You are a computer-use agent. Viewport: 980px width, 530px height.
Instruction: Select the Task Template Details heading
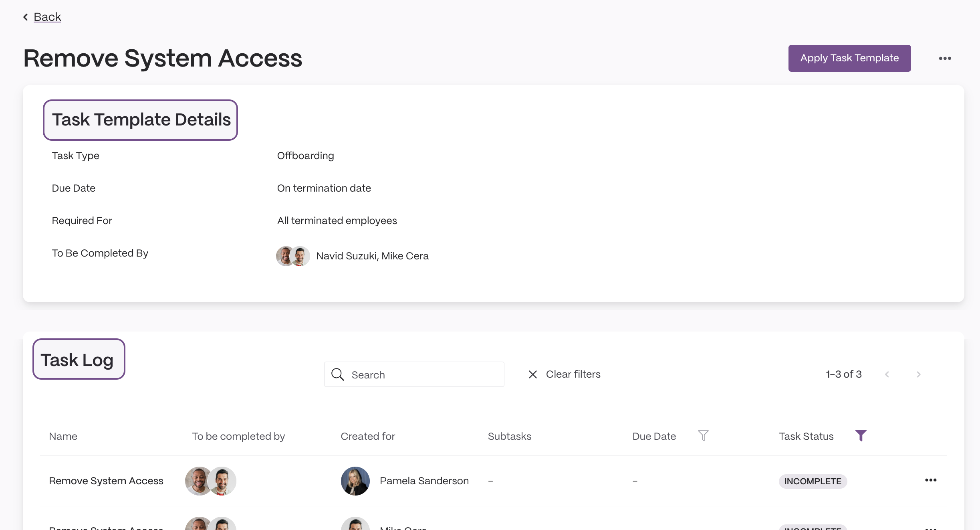click(x=141, y=120)
